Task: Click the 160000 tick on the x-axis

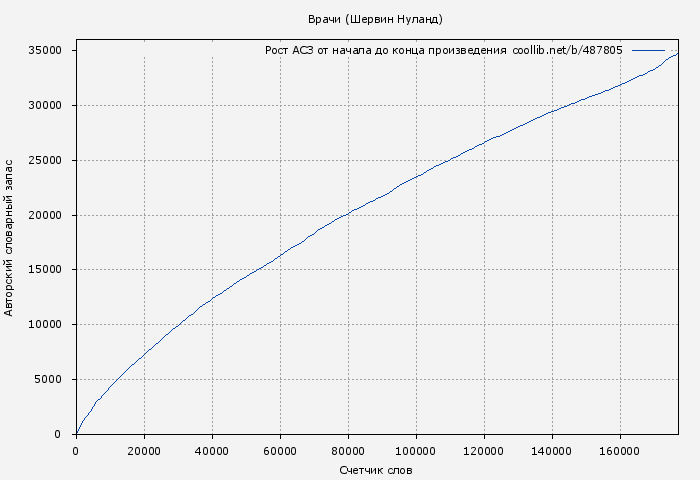Action: pos(620,450)
